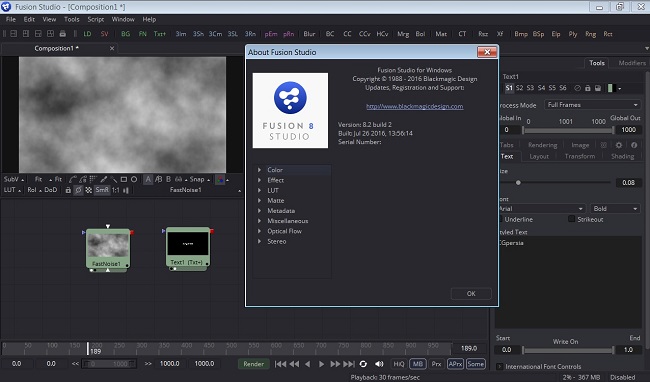This screenshot has height=382, width=650.
Task: Click the Global In/Out range slider
Action: click(568, 130)
